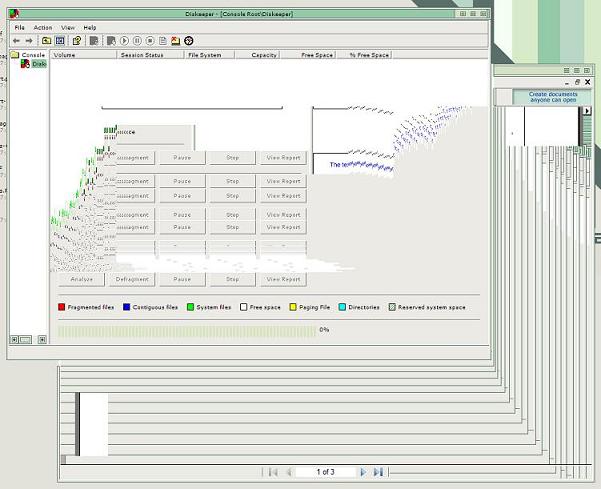Click the yellow Paging File legend swatch
Viewport: 601px width, 489px height.
(x=293, y=307)
